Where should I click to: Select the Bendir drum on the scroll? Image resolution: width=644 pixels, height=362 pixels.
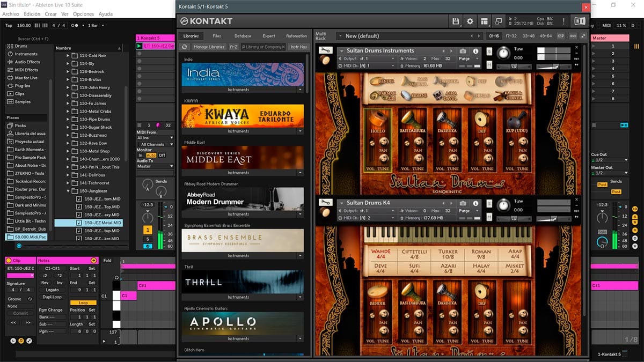[380, 82]
